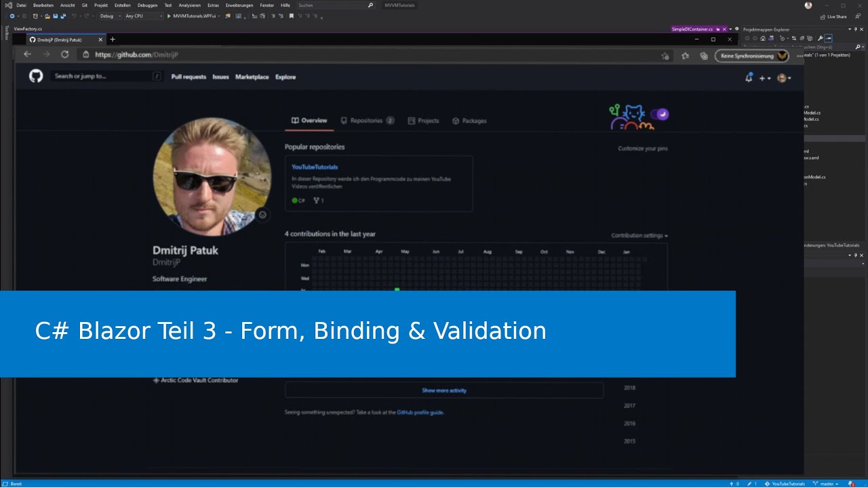Click the Save All icon in Visual Studio toolbar
Viewport: 868px width, 488px height.
click(63, 16)
